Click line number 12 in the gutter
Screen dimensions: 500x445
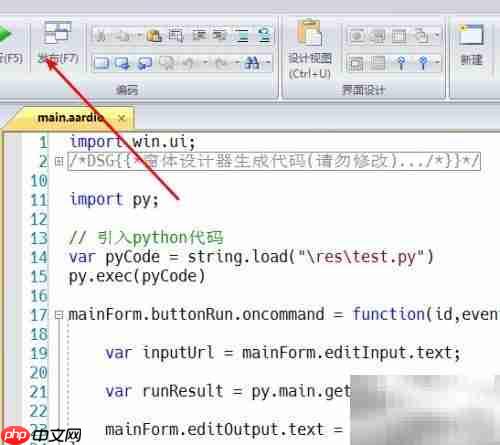tap(39, 220)
